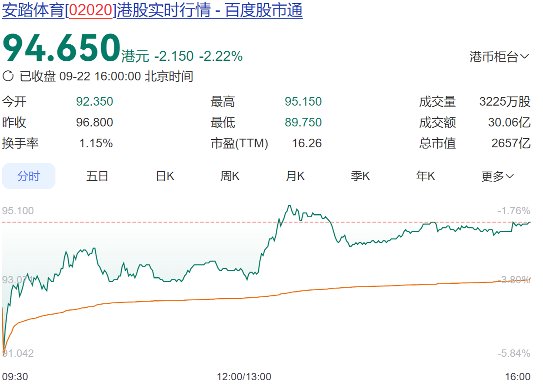543x392 pixels.
Task: Click the 市盈(TTM) label
Action: pyautogui.click(x=239, y=143)
